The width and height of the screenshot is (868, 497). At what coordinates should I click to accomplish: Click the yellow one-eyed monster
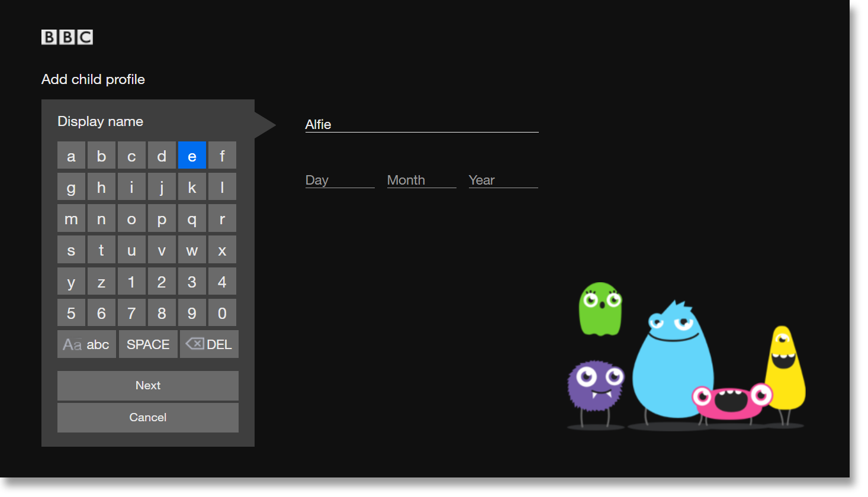click(x=785, y=370)
